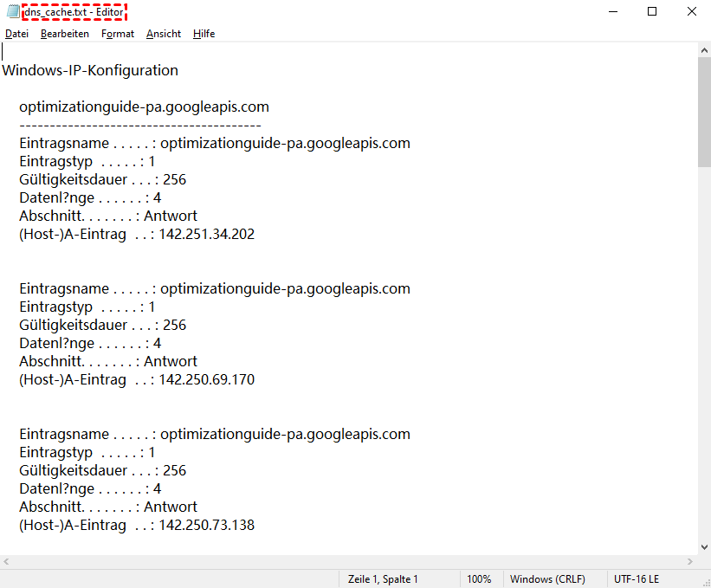This screenshot has width=711, height=588.
Task: Place cursor in the Windows-IP-Konfiguration heading
Action: click(x=90, y=71)
